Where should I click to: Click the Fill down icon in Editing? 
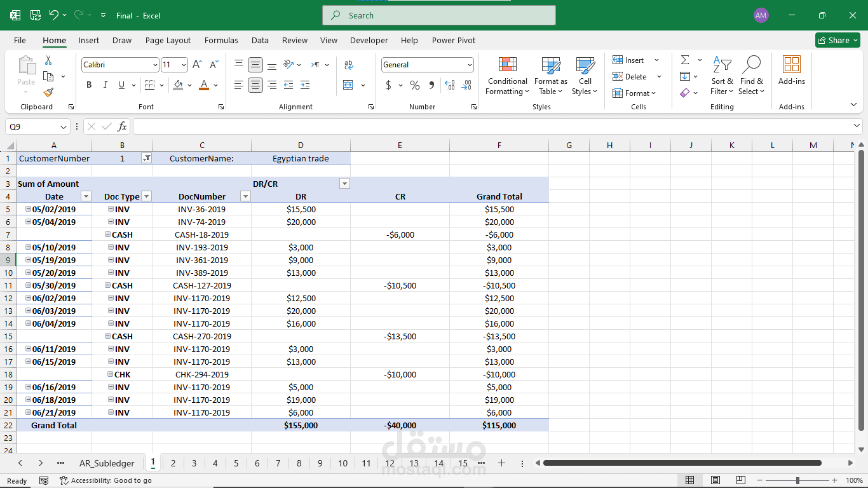(x=685, y=76)
